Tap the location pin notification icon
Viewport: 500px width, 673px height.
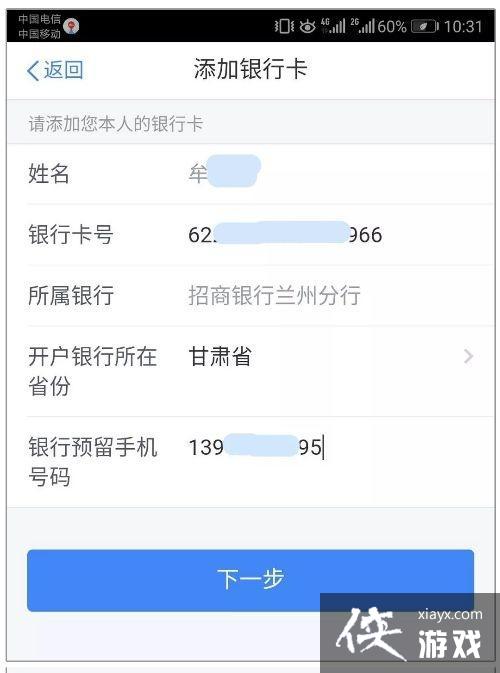point(71,26)
